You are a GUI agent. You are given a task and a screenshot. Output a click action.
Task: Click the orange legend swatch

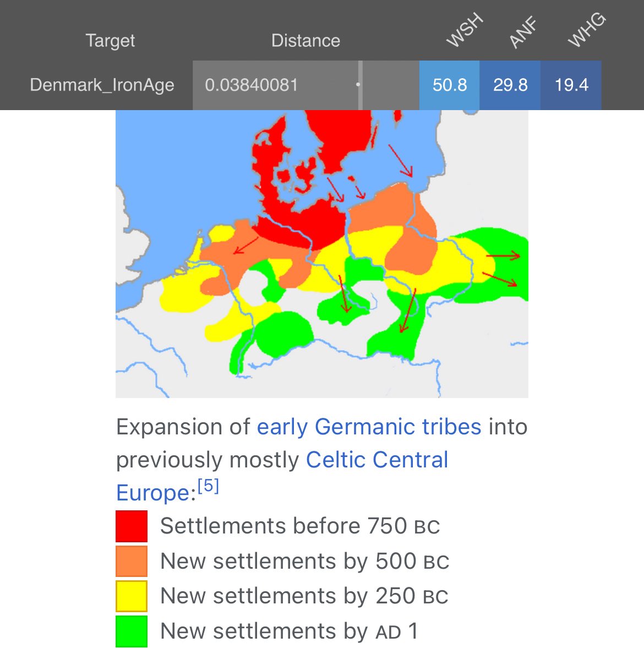click(132, 561)
